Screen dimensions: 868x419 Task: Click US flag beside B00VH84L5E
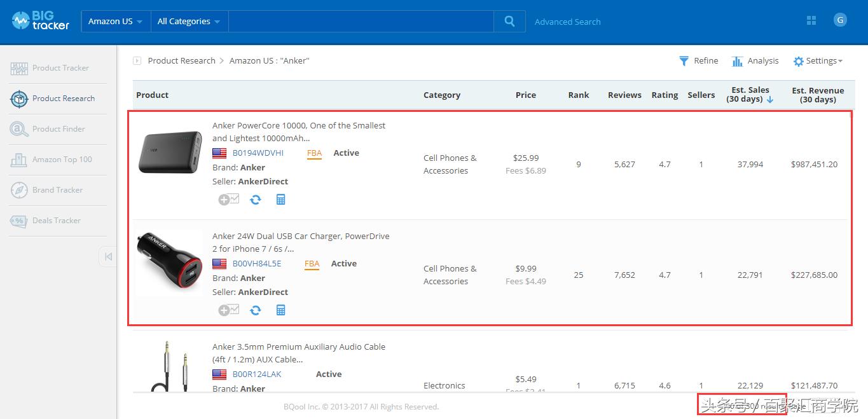(219, 264)
